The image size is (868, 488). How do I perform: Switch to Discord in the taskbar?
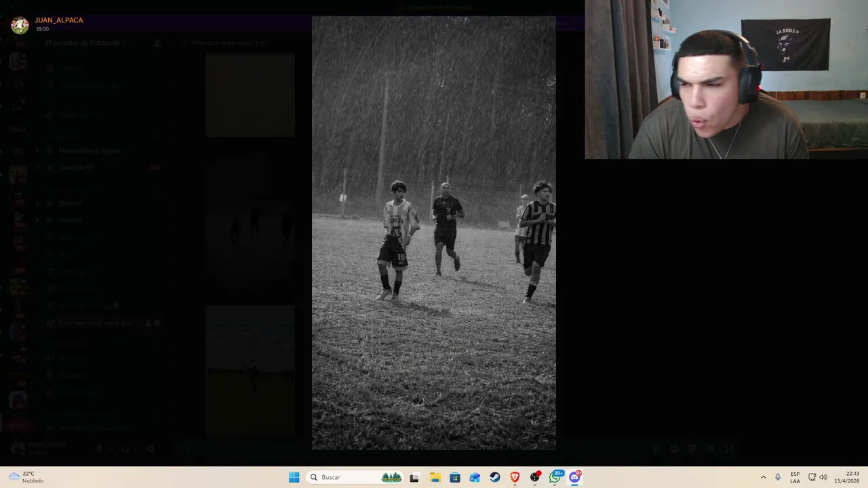click(x=575, y=477)
